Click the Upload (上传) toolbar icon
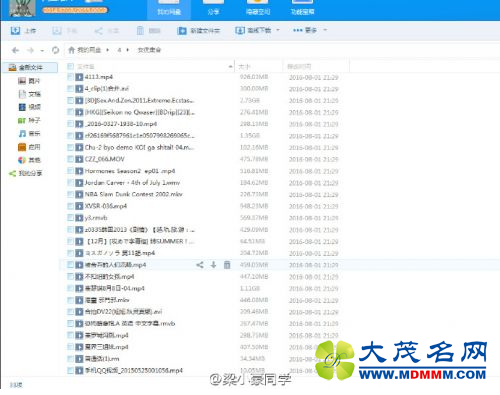Screen dimensions: 500x395 [15, 31]
